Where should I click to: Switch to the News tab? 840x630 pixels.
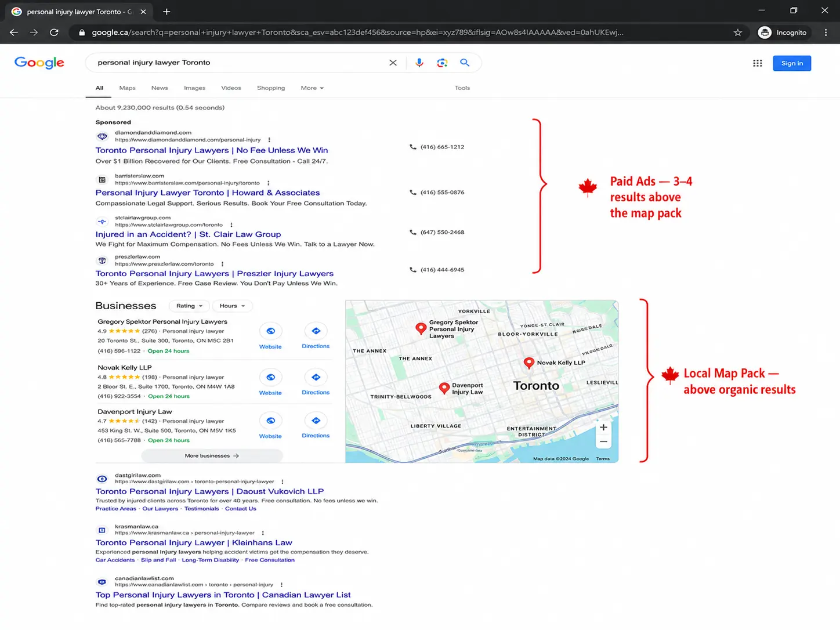pos(160,88)
